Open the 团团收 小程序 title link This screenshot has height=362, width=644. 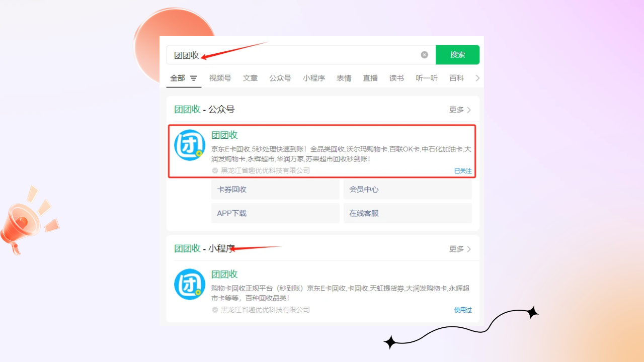pos(224,274)
